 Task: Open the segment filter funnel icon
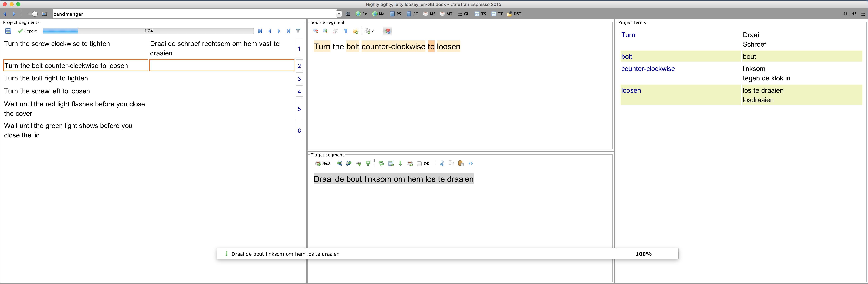coord(298,31)
